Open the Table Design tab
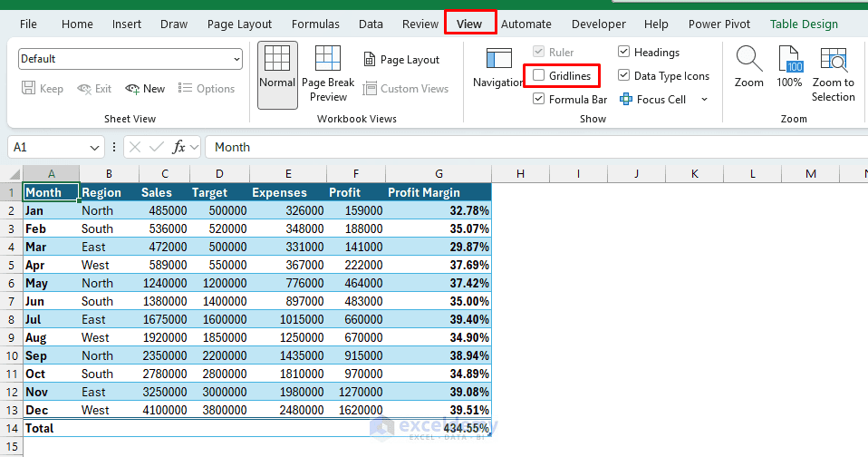This screenshot has width=868, height=457. click(x=804, y=24)
